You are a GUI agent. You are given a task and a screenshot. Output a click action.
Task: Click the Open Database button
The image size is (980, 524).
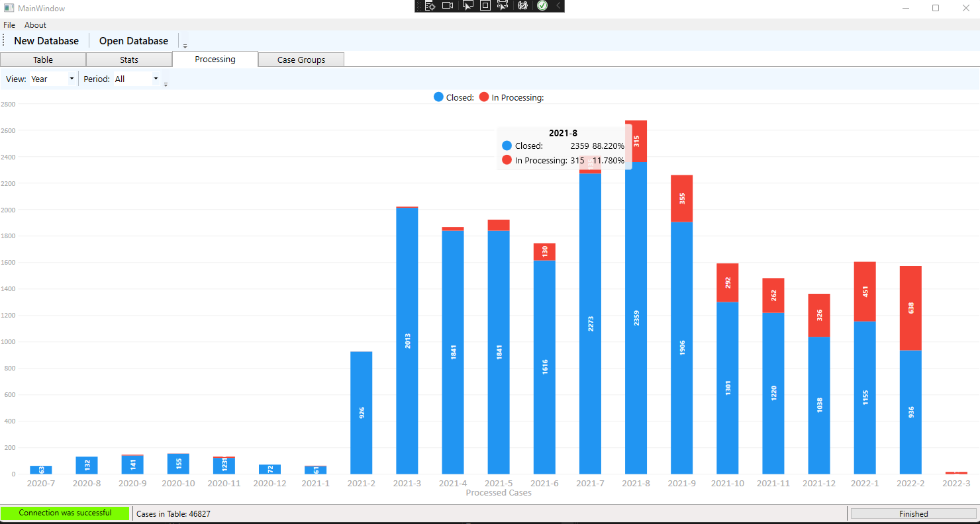[134, 40]
